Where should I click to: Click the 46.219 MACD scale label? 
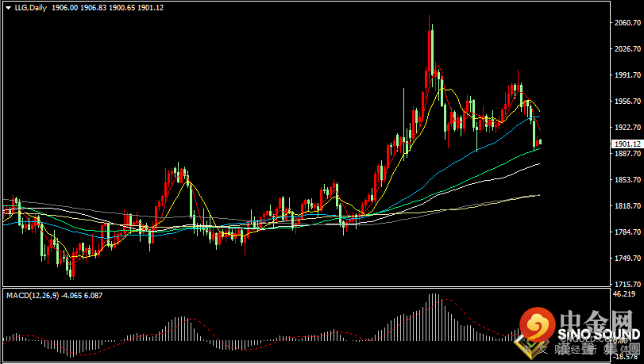(623, 293)
